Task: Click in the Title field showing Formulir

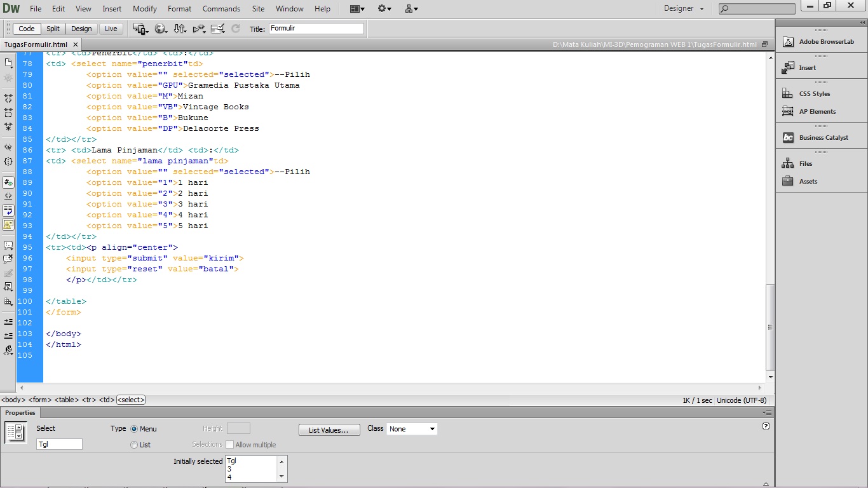Action: coord(316,29)
